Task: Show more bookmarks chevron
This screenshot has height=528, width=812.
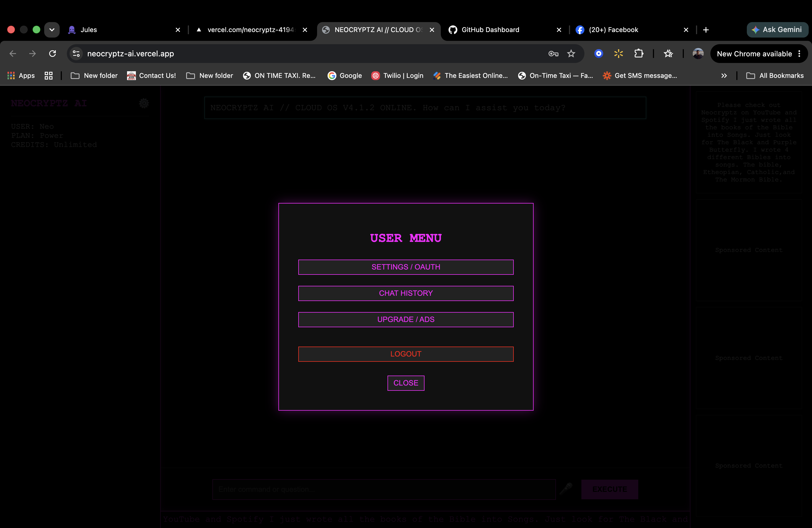Action: [724, 76]
